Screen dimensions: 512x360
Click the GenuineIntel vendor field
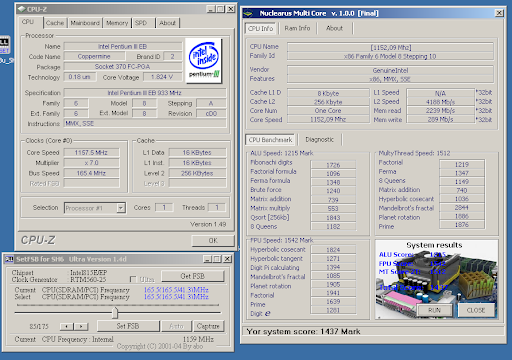pos(390,70)
